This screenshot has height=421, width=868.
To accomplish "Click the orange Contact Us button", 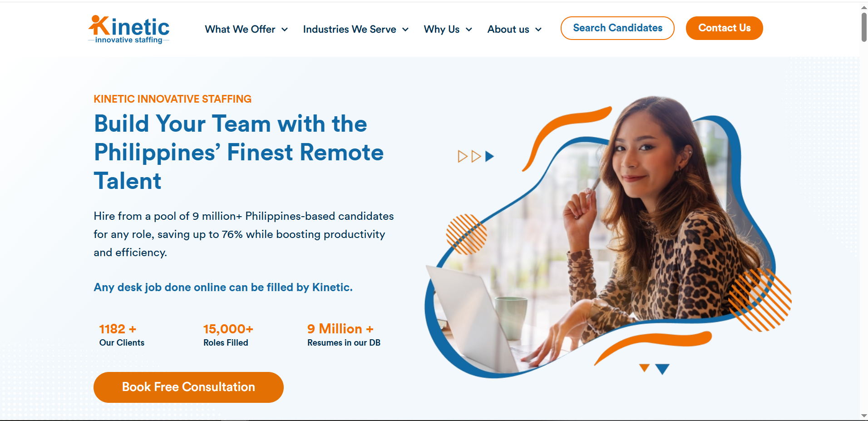I will 724,28.
